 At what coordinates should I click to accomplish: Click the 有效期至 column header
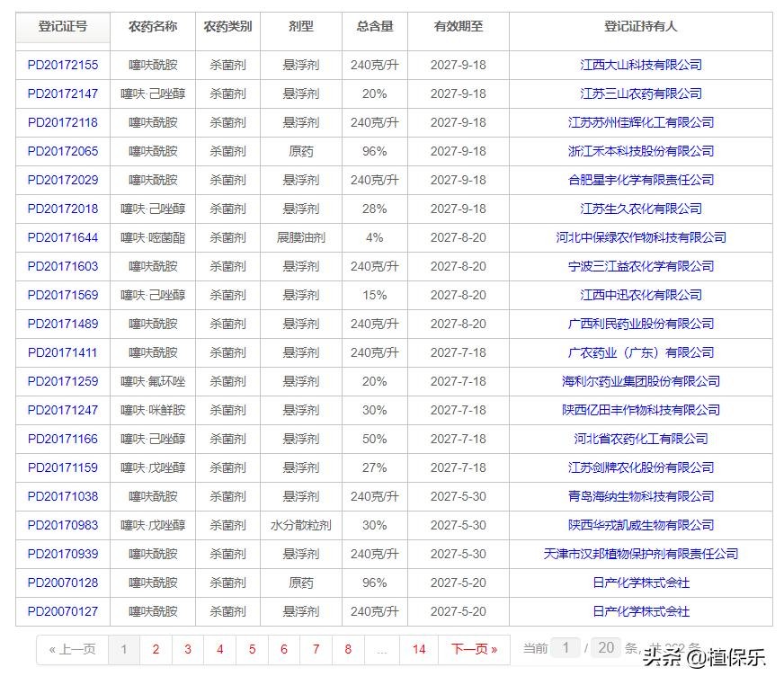coord(458,27)
